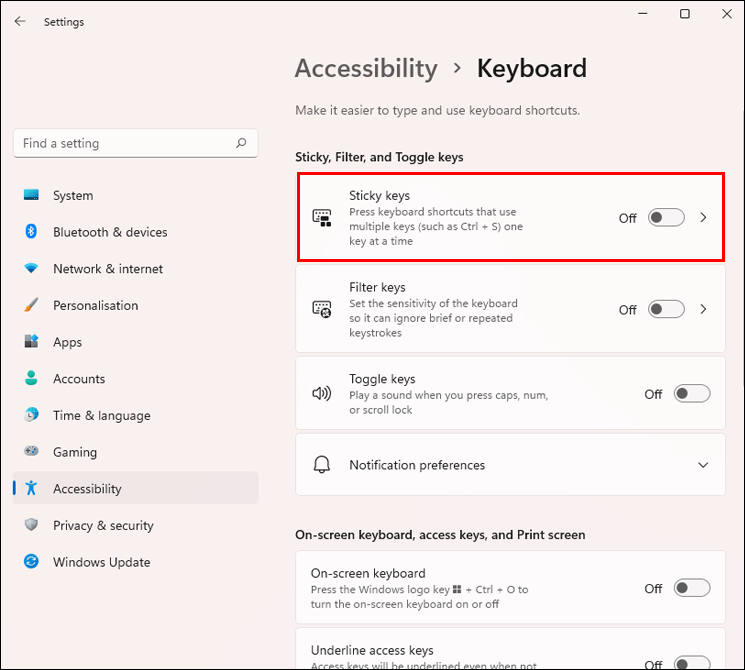This screenshot has width=745, height=670.
Task: Open Sticky keys details chevron
Action: pos(703,218)
